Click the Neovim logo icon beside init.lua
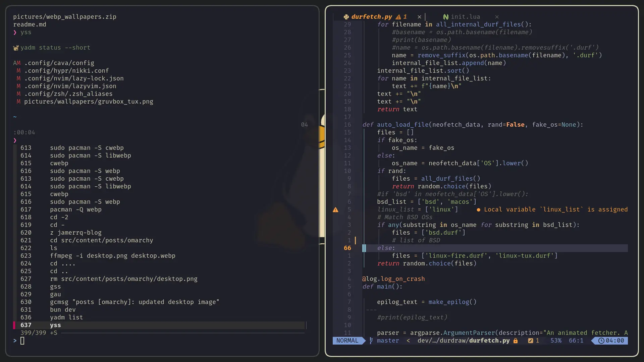 pyautogui.click(x=446, y=17)
